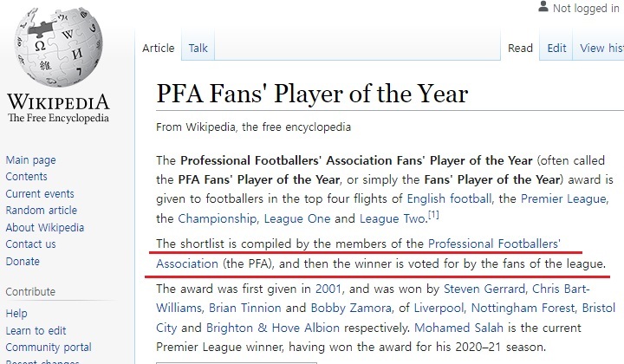Click the user icon beside Not logged in
This screenshot has width=624, height=364.
[543, 7]
